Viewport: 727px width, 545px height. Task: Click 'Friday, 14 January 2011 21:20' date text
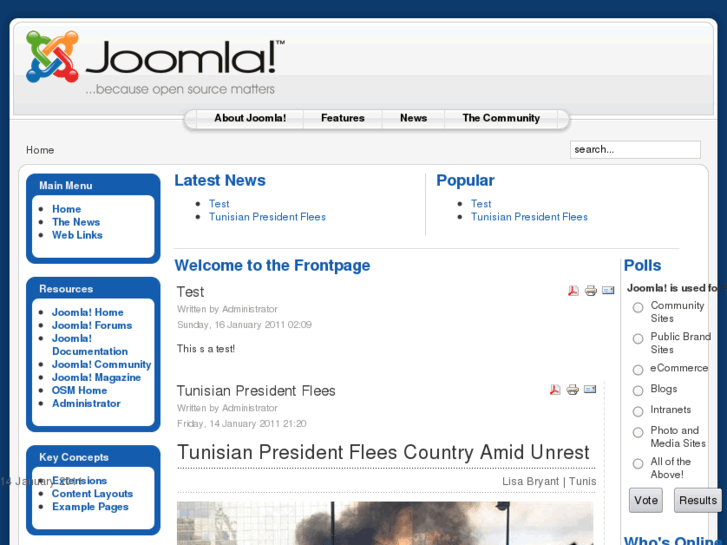coord(242,424)
